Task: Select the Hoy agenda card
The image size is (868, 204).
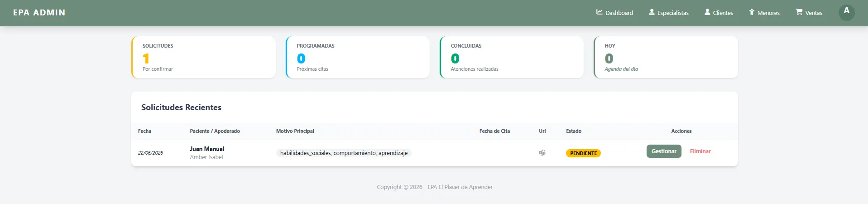Action: pyautogui.click(x=666, y=58)
